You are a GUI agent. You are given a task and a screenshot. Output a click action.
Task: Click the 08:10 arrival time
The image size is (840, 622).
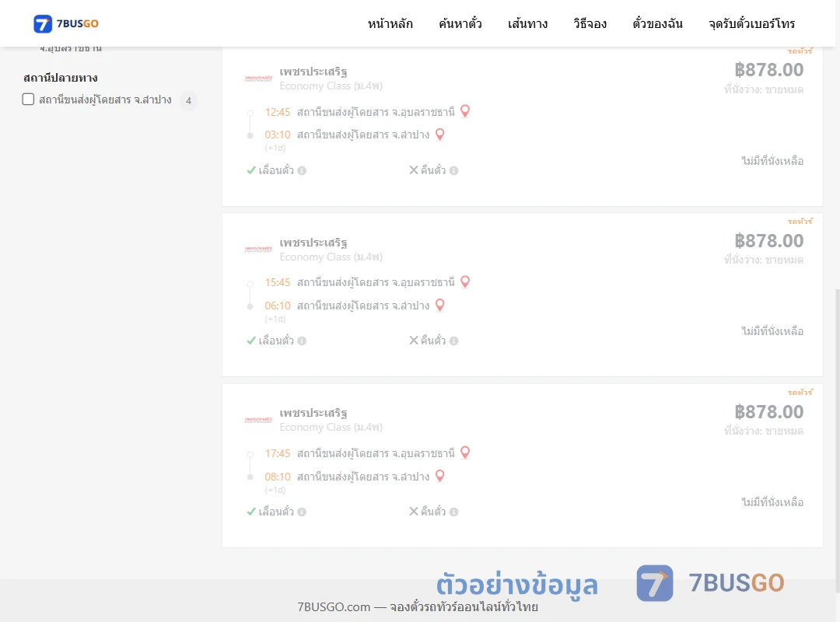[278, 477]
